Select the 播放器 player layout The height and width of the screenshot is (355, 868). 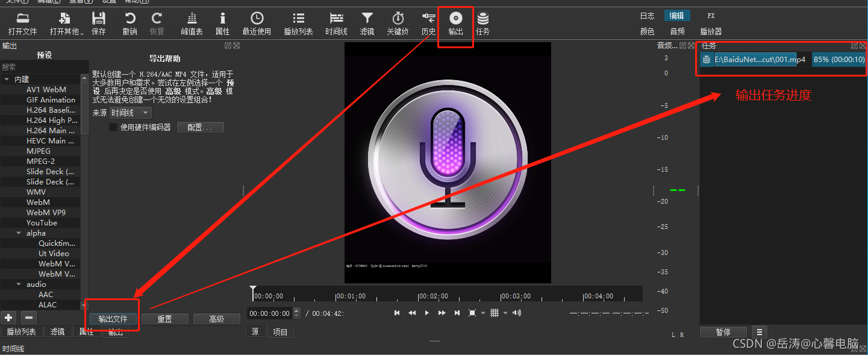pyautogui.click(x=711, y=31)
